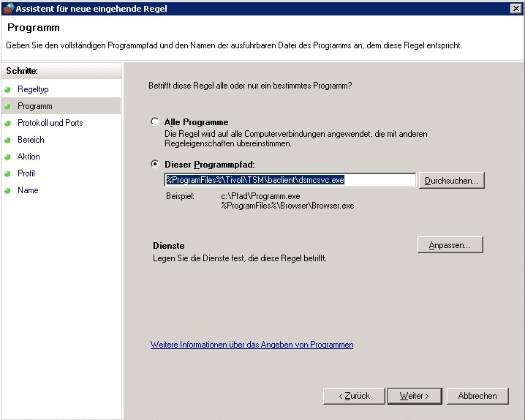Click the firewall wizard icon in title bar
This screenshot has height=420, width=525.
pyautogui.click(x=9, y=8)
